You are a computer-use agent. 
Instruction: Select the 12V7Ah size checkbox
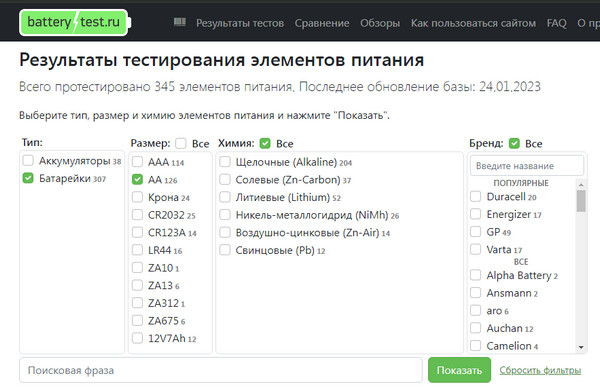coord(137,338)
